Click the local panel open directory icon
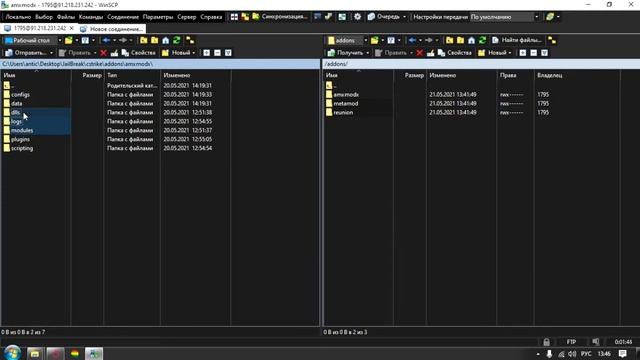This screenshot has height=360, width=640. [69, 40]
